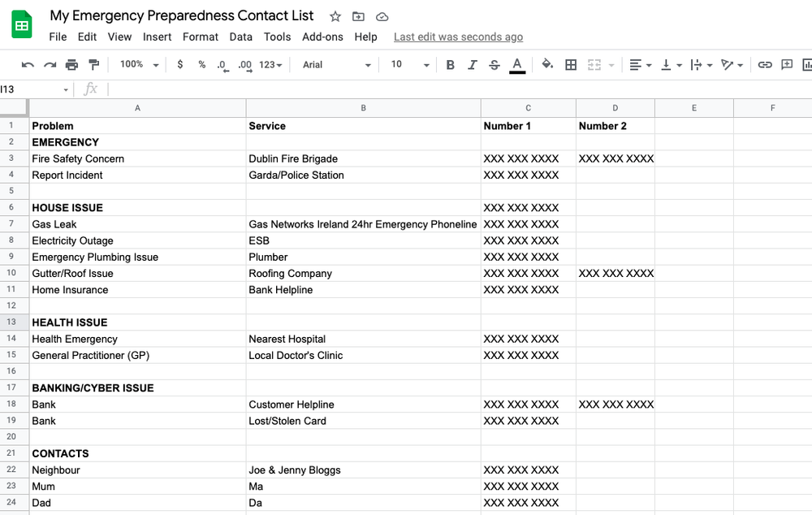812x515 pixels.
Task: Open the font size 10 dropdown
Action: click(x=409, y=64)
